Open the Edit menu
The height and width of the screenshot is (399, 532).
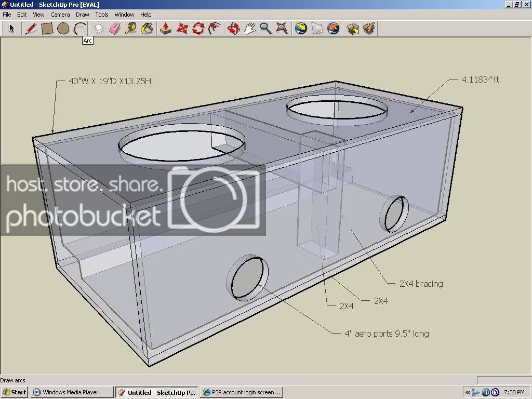pyautogui.click(x=22, y=14)
